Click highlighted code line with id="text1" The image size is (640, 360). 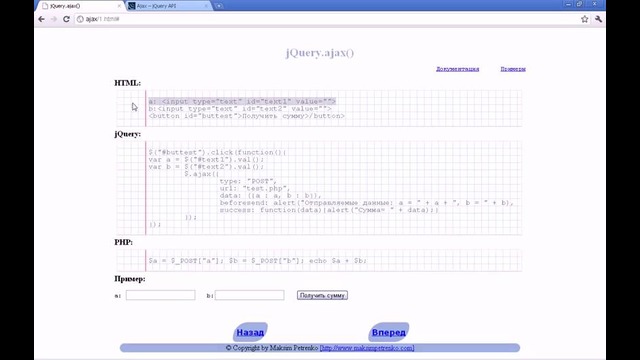pyautogui.click(x=242, y=101)
